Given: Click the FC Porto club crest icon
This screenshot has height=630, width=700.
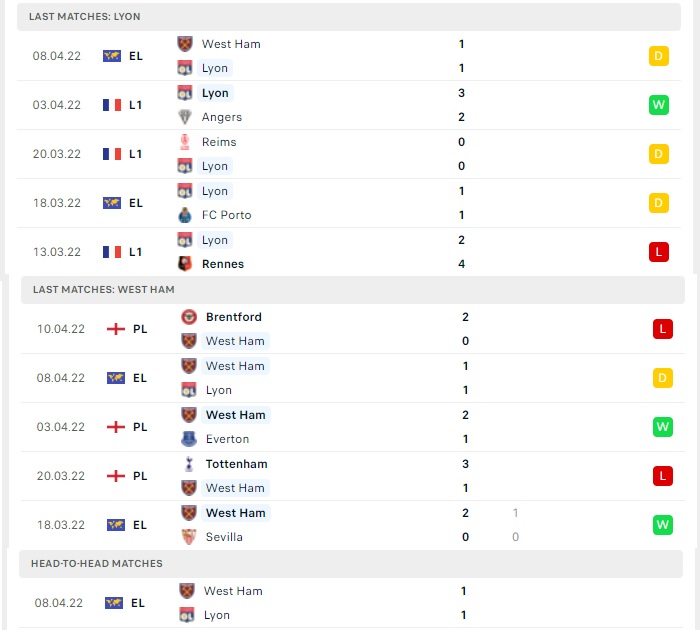Looking at the screenshot, I should 184,215.
